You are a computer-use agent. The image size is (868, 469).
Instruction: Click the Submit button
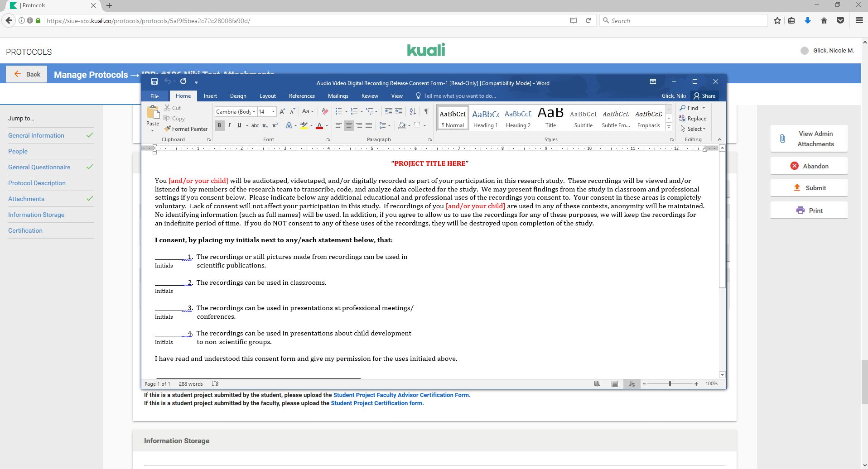point(809,188)
